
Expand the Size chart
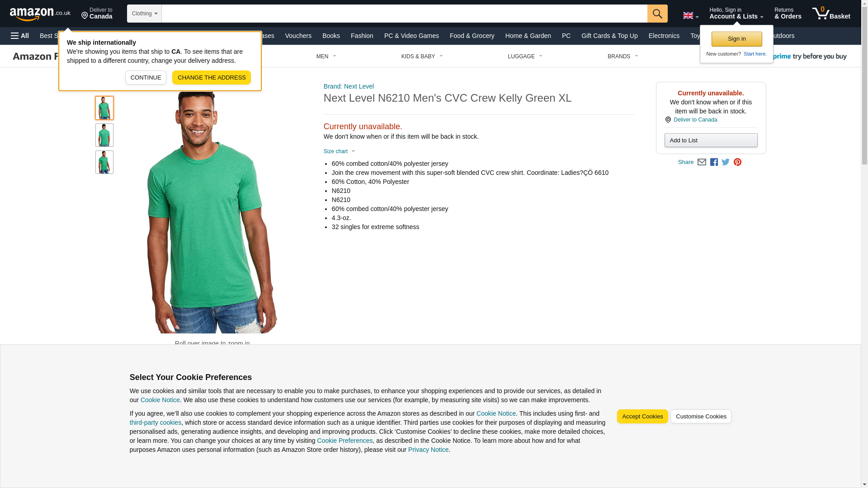340,151
